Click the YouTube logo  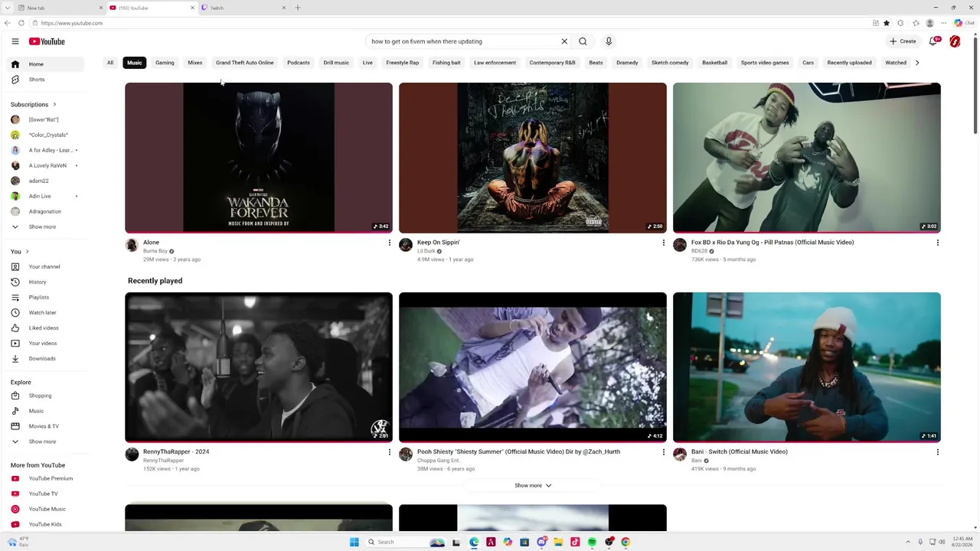(x=47, y=41)
